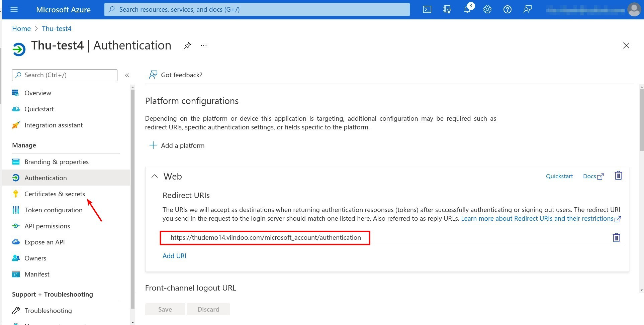Click the Integration assistant rocket icon
The image size is (644, 325).
16,125
